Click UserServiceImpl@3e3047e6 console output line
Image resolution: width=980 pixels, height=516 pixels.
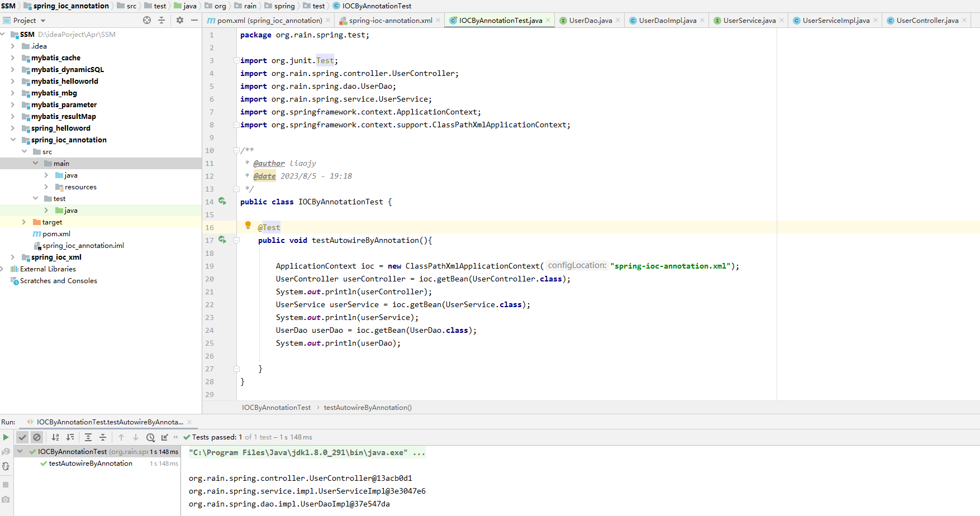point(307,491)
